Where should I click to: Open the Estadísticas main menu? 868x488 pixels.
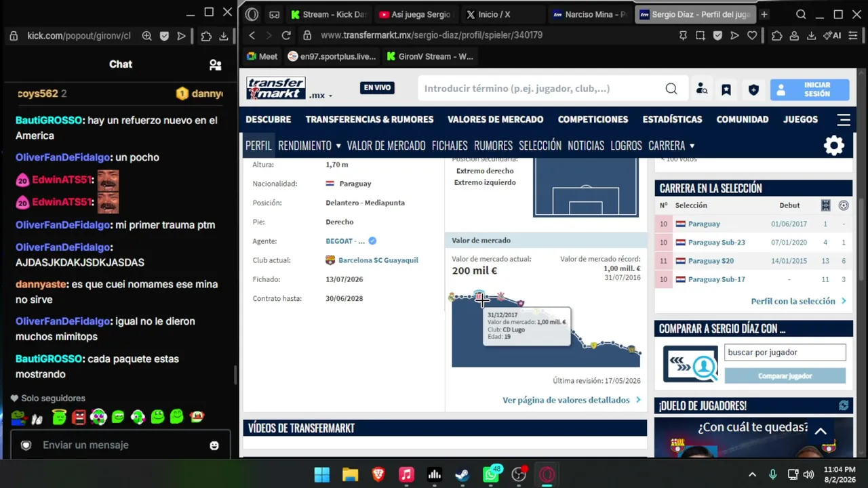pos(672,119)
